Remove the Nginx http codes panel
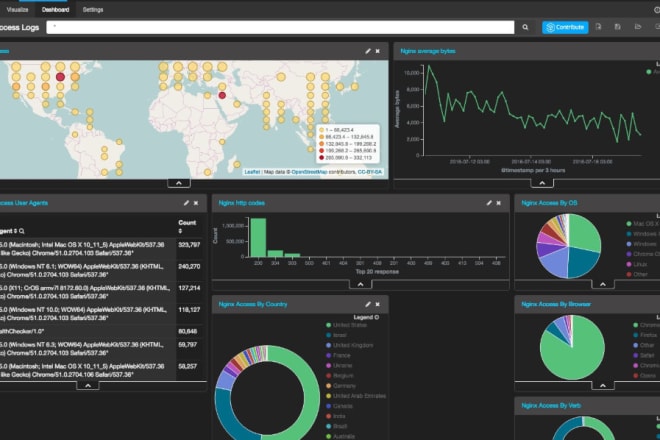Viewport: 660px width, 440px height. (x=498, y=203)
